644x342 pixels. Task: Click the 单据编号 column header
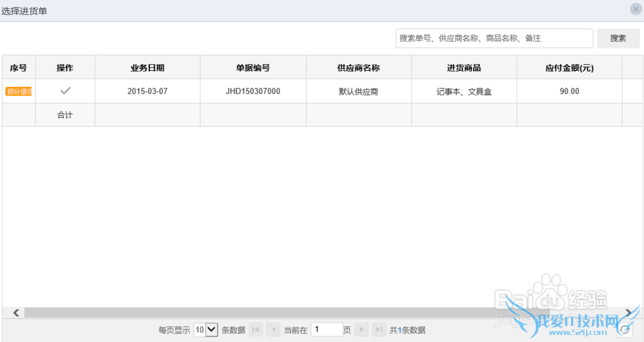253,68
